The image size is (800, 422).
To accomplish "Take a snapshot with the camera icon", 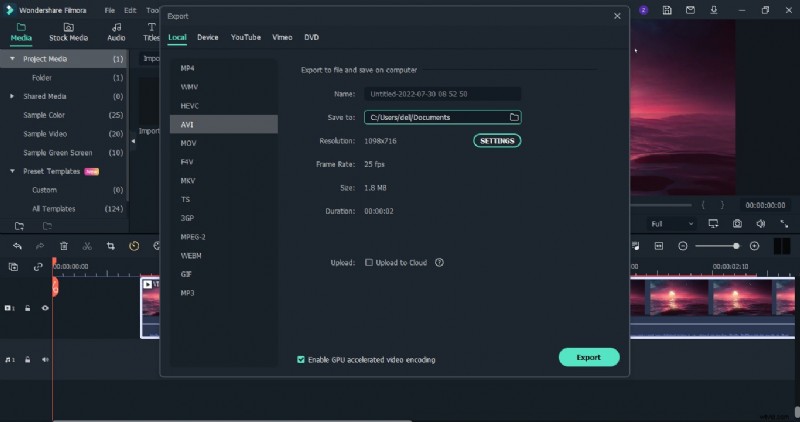I will point(737,223).
